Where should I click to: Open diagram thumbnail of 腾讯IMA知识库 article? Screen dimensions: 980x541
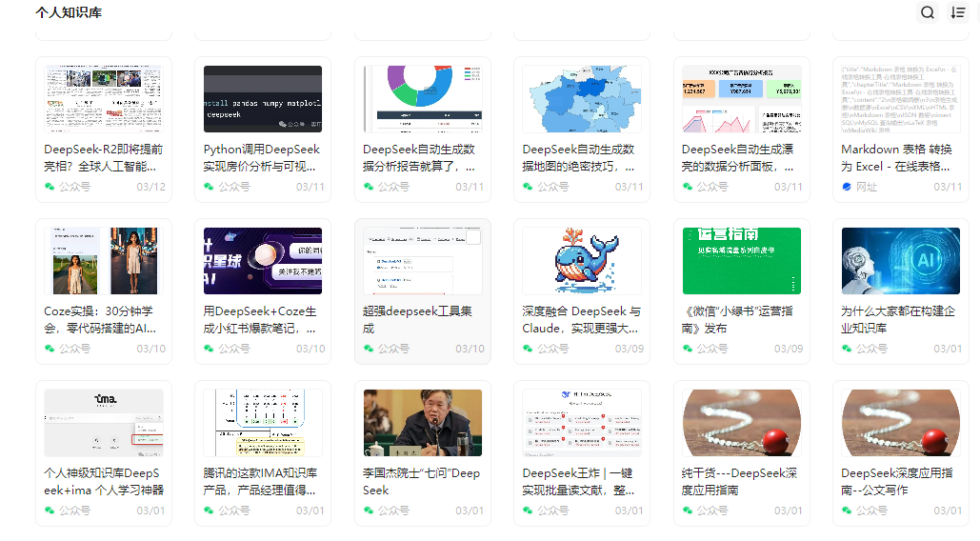click(x=263, y=423)
